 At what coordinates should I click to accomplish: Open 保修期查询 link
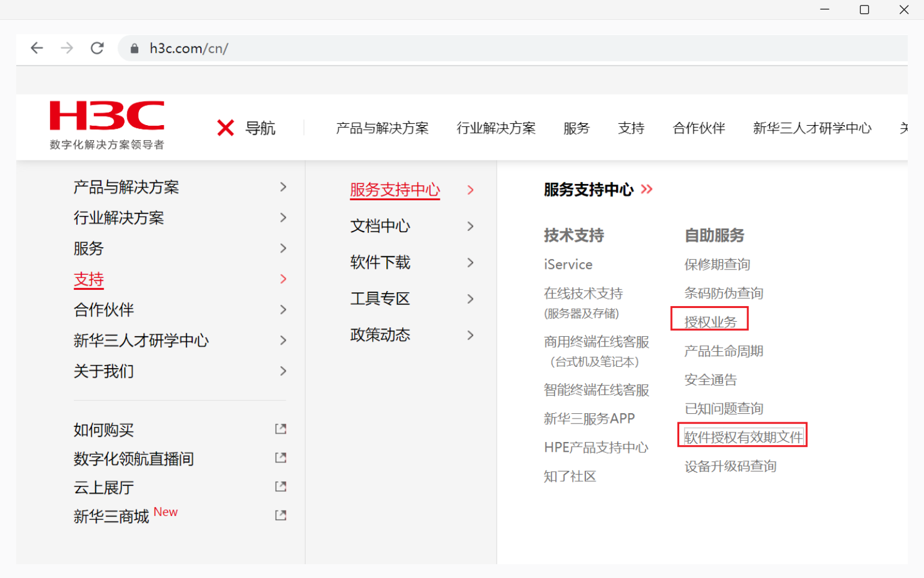tap(717, 265)
